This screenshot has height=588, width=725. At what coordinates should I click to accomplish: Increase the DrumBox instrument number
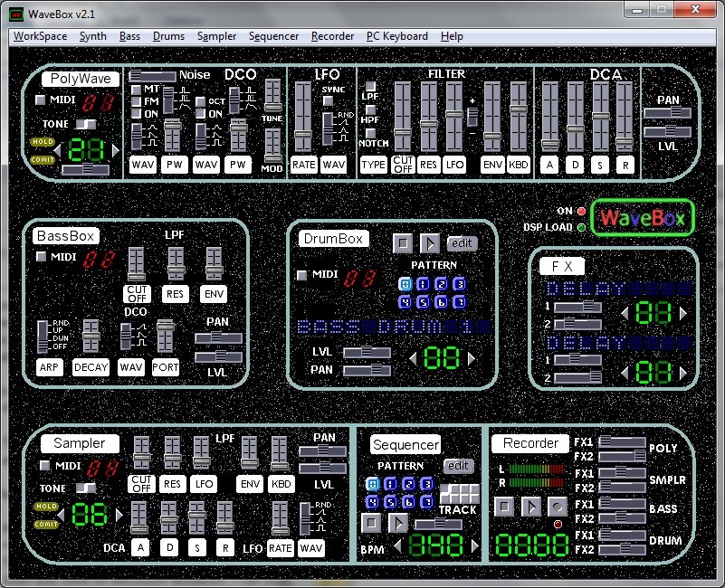coord(471,358)
